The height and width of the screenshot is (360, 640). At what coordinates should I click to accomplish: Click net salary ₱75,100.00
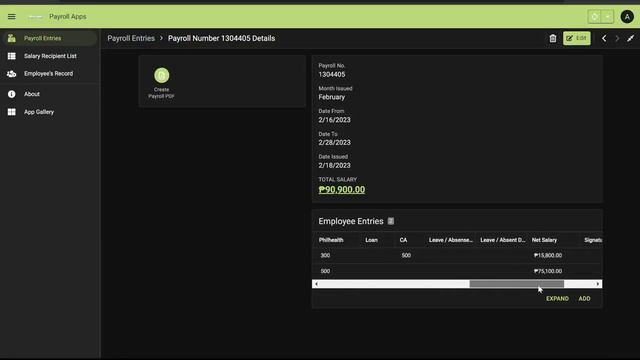tap(548, 271)
